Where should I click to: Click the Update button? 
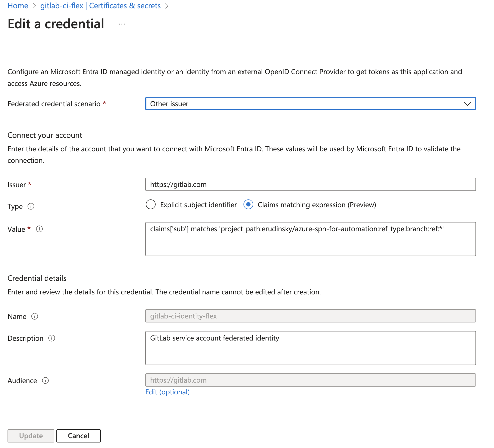coord(31,436)
